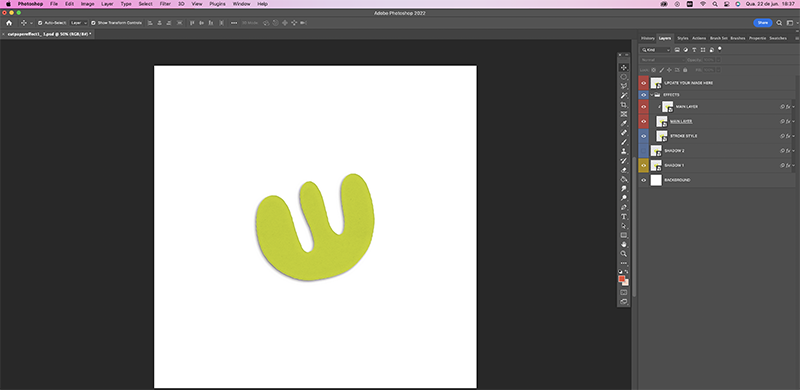The width and height of the screenshot is (800, 390).
Task: Select the Healing Brush tool
Action: coord(623,133)
